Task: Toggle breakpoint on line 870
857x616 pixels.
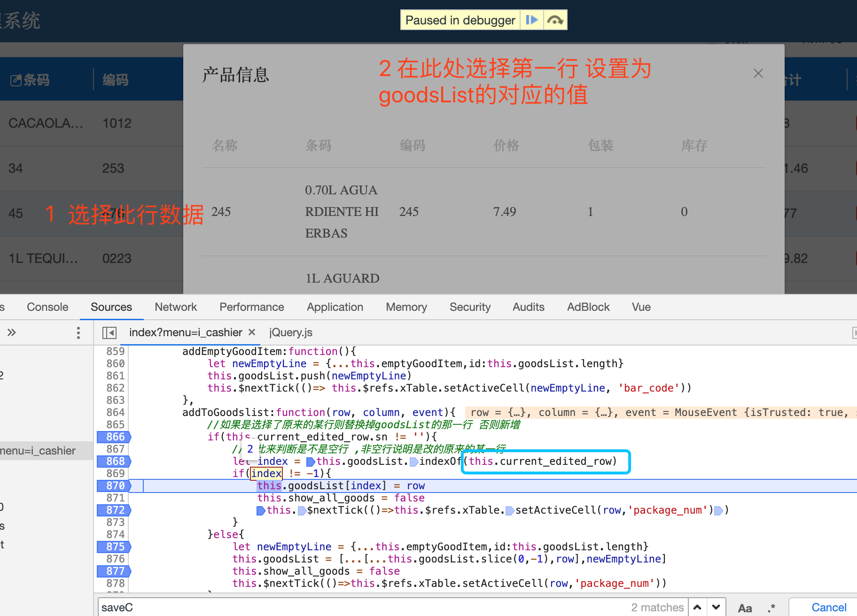Action: [x=114, y=485]
